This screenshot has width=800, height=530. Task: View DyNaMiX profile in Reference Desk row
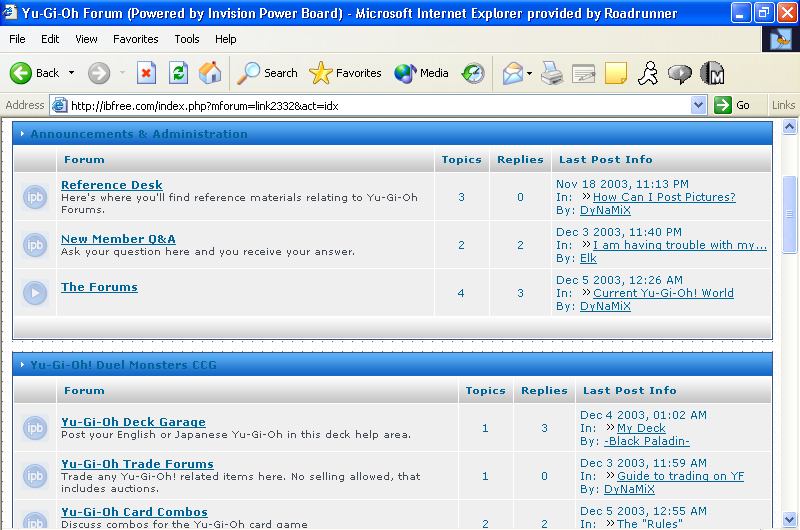tap(605, 210)
